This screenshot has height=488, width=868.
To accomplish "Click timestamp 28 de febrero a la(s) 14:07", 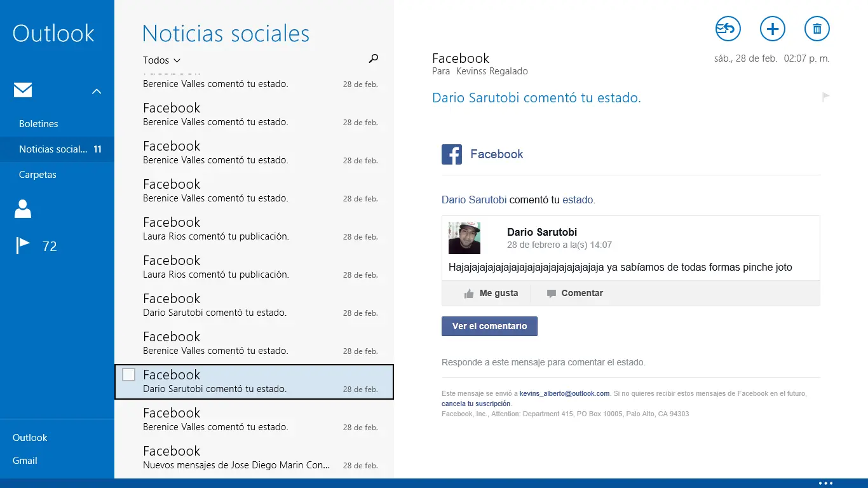I will pos(559,245).
